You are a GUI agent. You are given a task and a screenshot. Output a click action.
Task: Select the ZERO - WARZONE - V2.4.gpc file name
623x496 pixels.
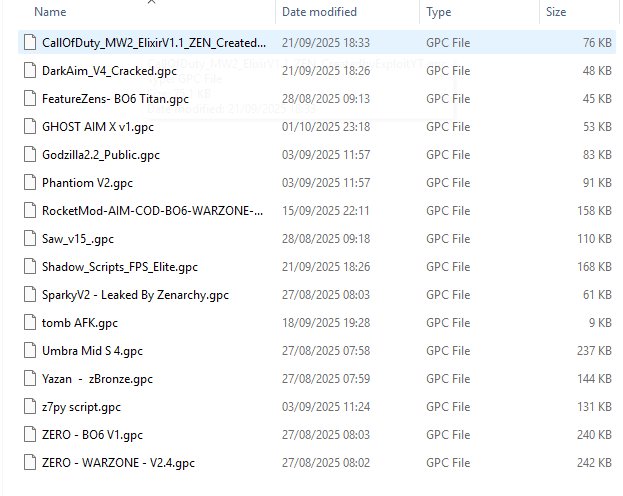[x=118, y=463]
